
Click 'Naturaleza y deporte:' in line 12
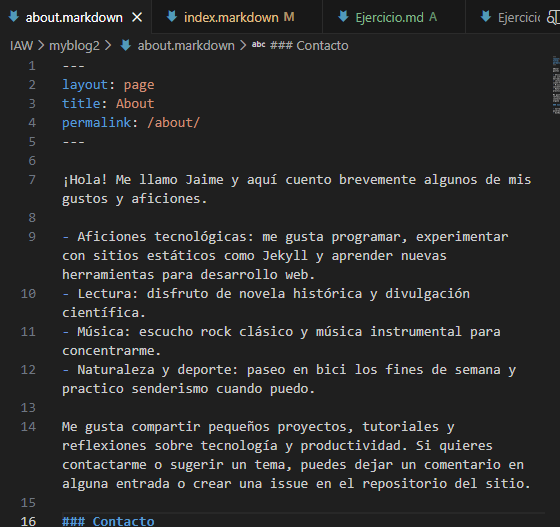[x=158, y=370]
